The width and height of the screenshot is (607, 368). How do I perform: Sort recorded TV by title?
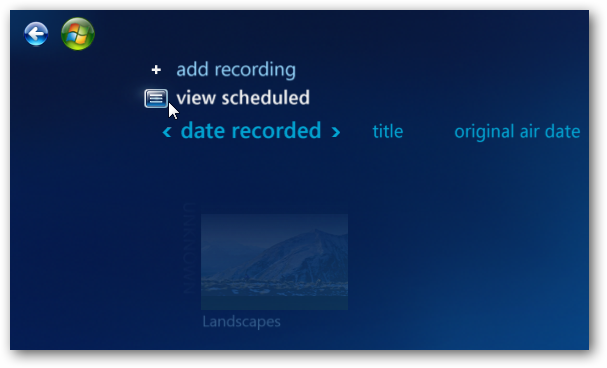tap(388, 132)
